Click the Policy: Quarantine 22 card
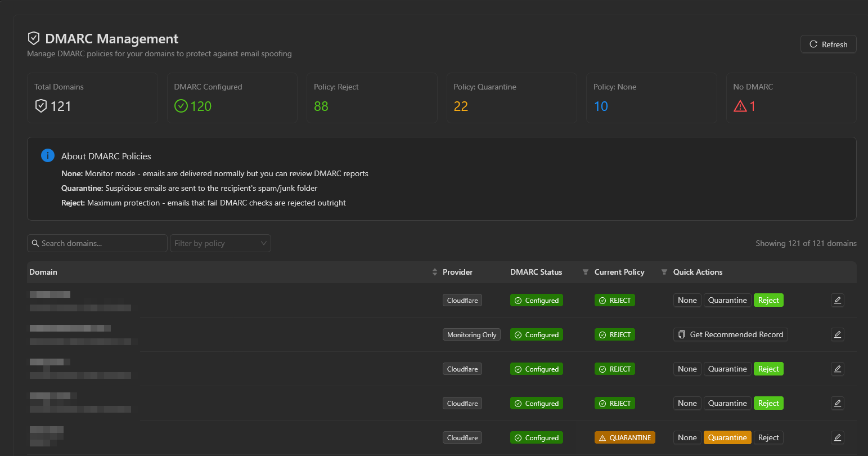Screen dimensions: 868x456 click(512, 98)
